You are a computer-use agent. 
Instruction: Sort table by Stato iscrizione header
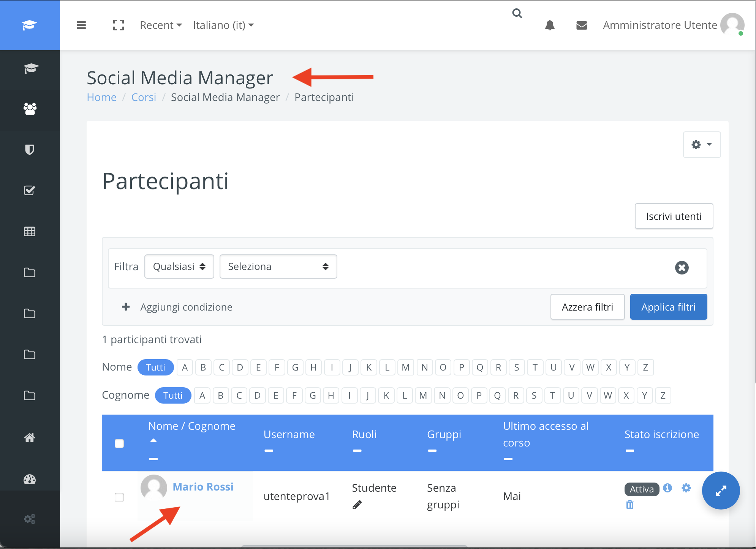[x=662, y=434]
